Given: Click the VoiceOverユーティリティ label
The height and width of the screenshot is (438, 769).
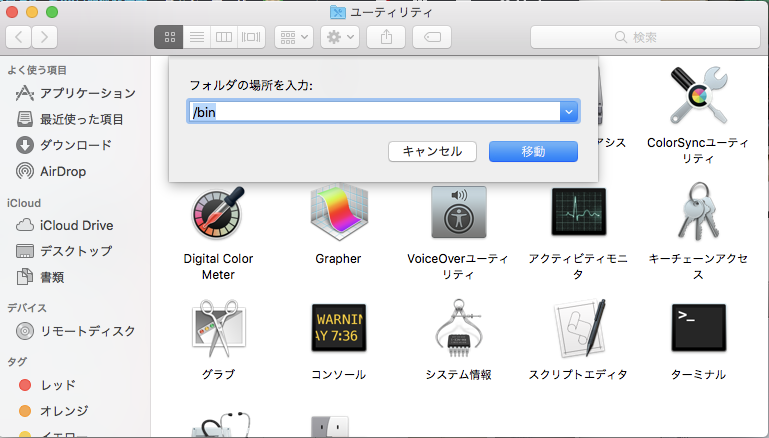Looking at the screenshot, I should [x=458, y=266].
